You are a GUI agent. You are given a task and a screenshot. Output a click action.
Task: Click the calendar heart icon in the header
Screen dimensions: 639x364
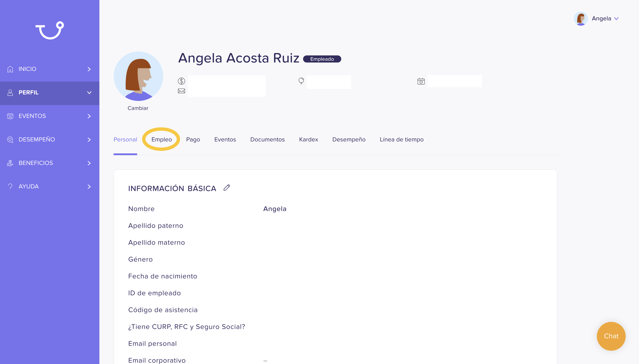[421, 81]
